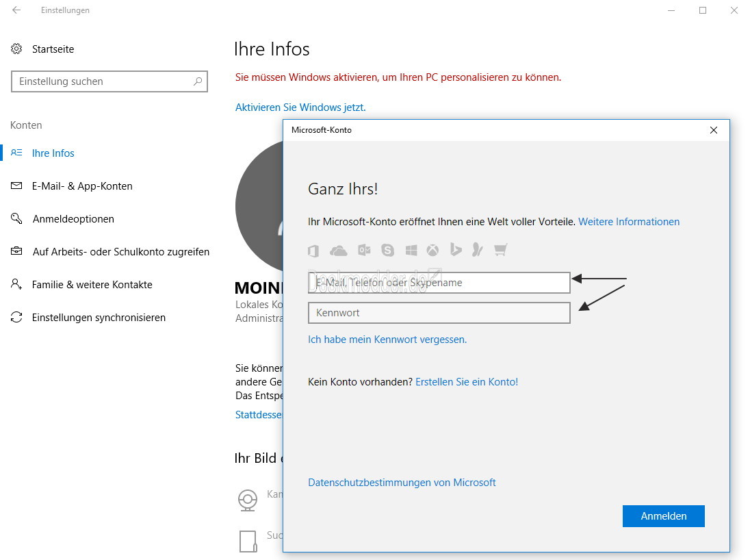The width and height of the screenshot is (750, 560).
Task: Click the MSN butterfly icon
Action: tap(478, 249)
